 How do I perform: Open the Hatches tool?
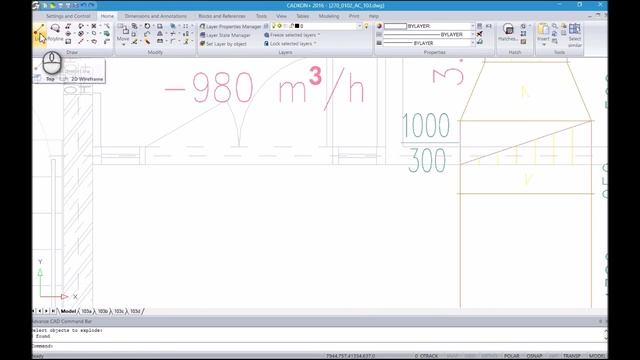coord(508,32)
